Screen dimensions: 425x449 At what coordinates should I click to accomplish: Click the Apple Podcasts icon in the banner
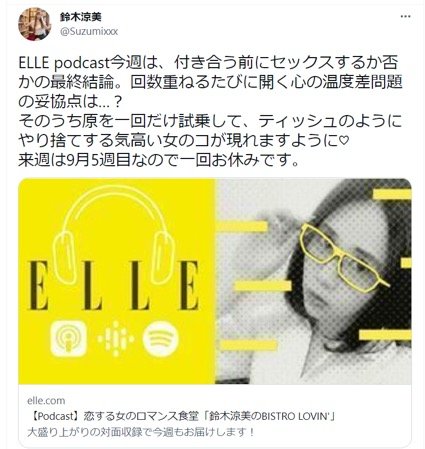click(x=69, y=338)
